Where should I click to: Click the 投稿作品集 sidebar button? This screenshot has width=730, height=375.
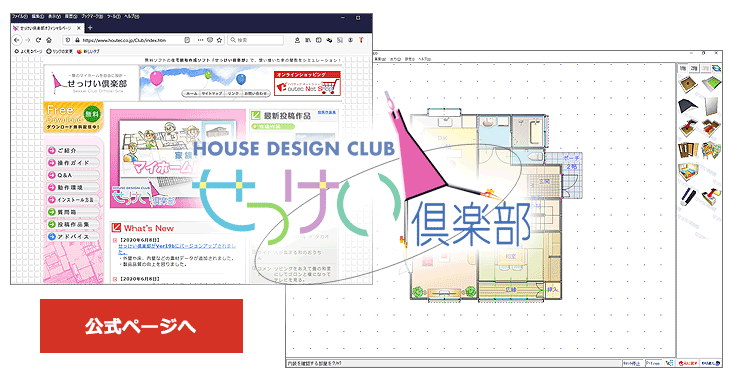[x=74, y=224]
